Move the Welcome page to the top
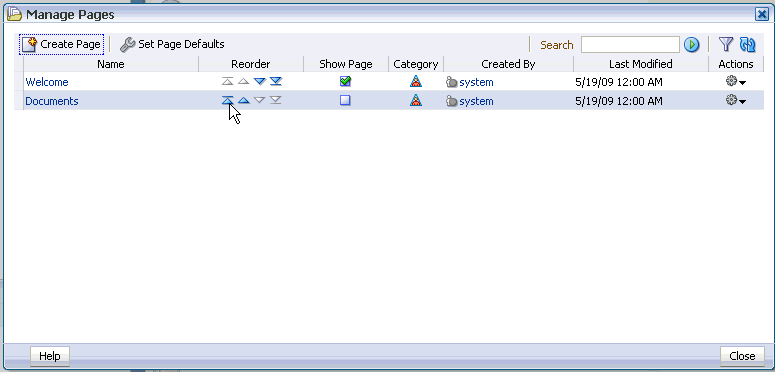 227,82
